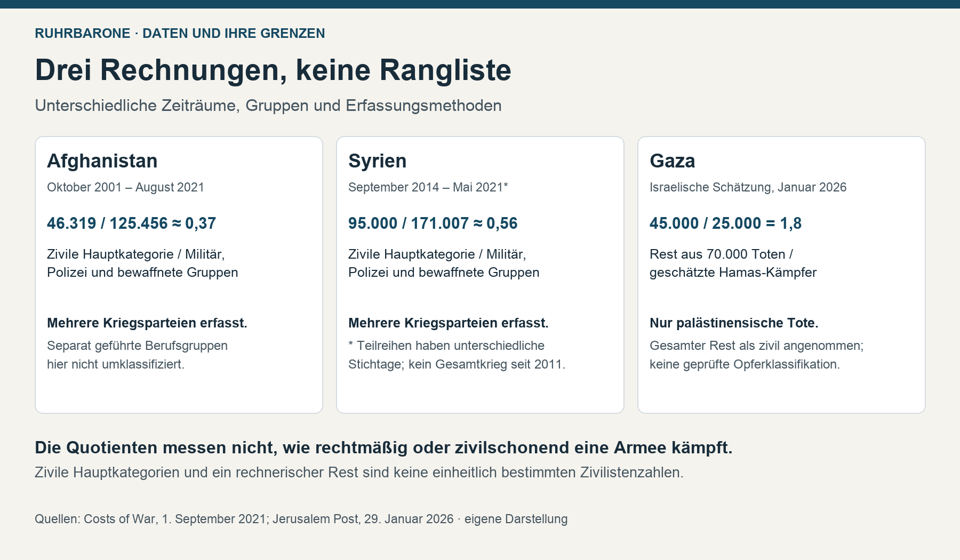This screenshot has height=560, width=960.
Task: Select the ratio '95.000 / 171.007 ≈ 0,56'
Action: [433, 223]
